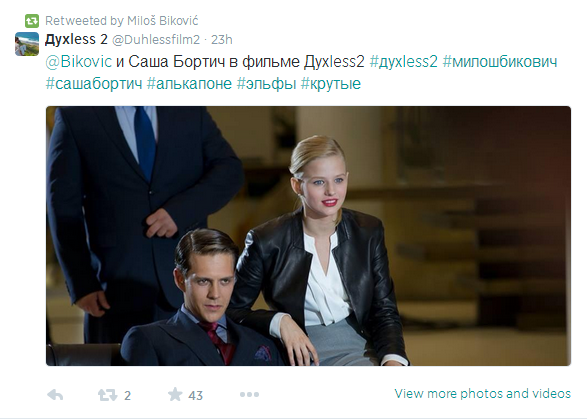View the retweet count of 2
The image size is (587, 419).
[x=127, y=395]
